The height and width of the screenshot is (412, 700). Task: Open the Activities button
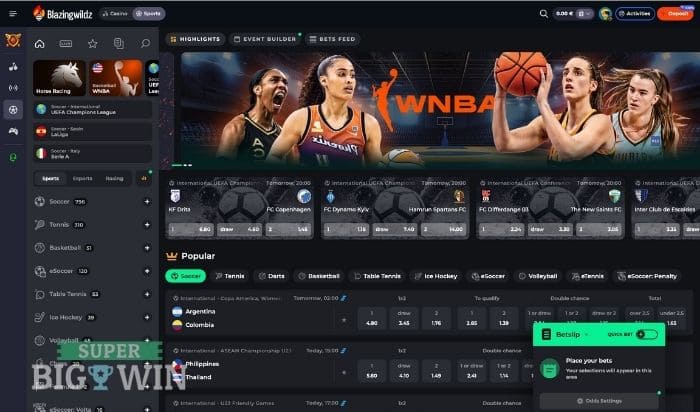click(635, 14)
